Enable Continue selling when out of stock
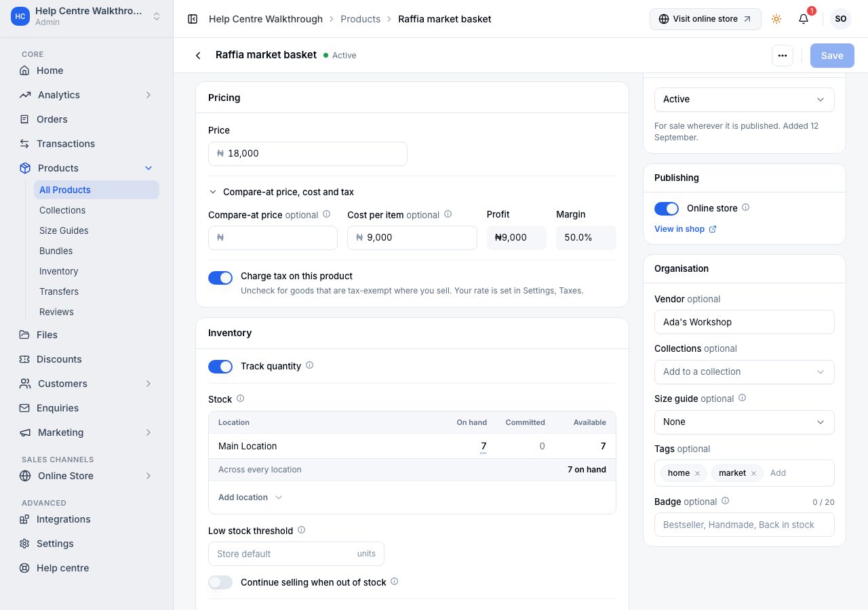Viewport: 868px width, 610px height. 220,582
